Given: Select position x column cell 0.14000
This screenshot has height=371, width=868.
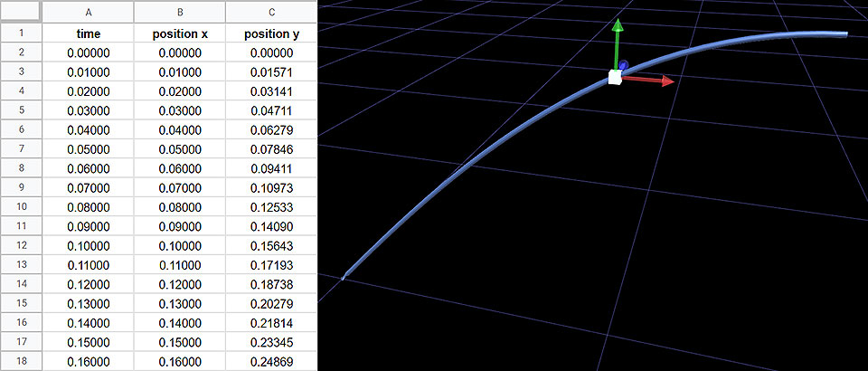Looking at the screenshot, I should pyautogui.click(x=180, y=323).
